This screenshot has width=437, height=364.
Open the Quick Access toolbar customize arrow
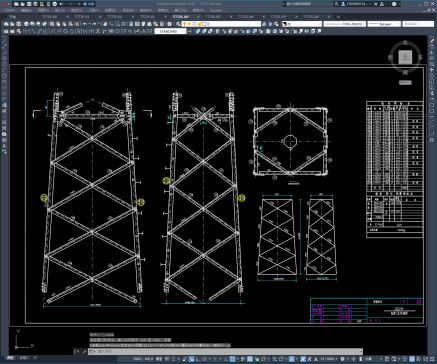79,4
